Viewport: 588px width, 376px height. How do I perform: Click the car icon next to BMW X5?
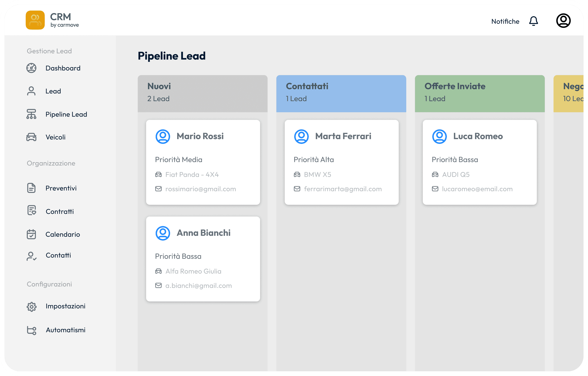297,174
